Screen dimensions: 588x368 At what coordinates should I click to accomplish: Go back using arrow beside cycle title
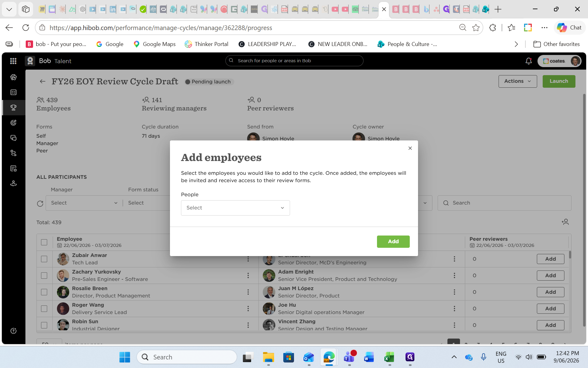coord(43,81)
